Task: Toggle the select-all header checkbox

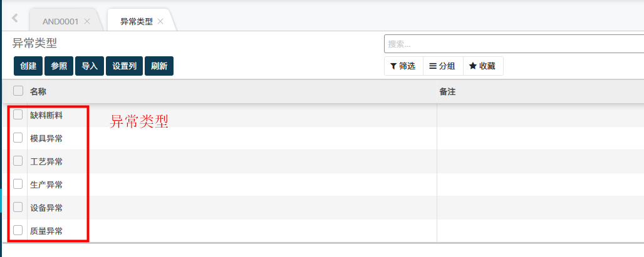Action: pos(18,91)
